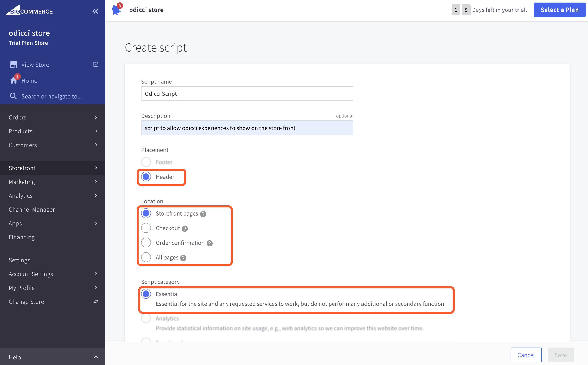Cancel the script creation
588x365 pixels.
[x=526, y=355]
